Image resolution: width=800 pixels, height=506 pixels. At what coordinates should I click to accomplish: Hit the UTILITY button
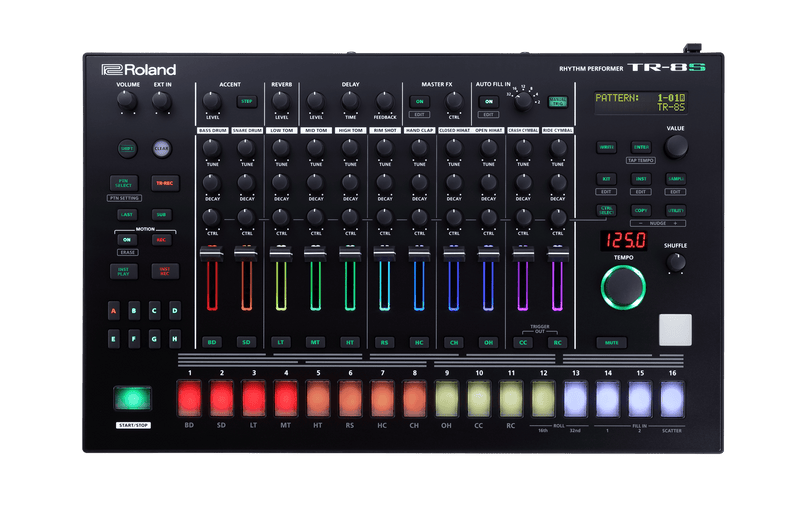tap(676, 210)
